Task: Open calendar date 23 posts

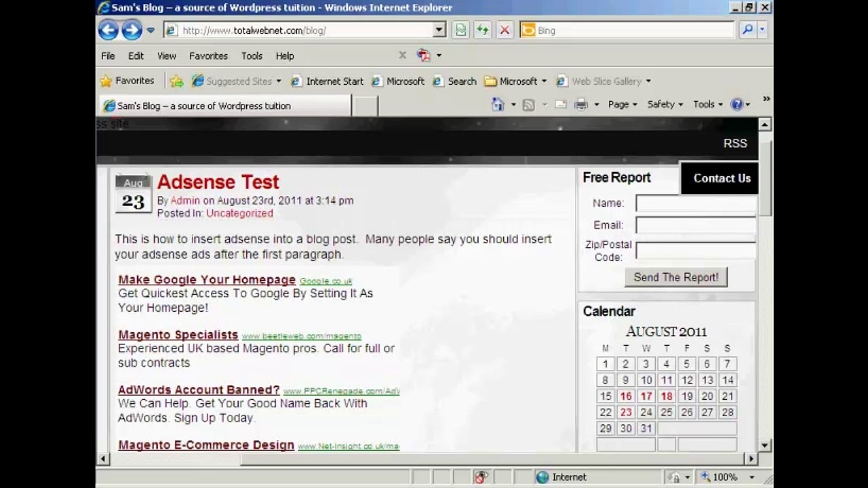Action: point(626,412)
